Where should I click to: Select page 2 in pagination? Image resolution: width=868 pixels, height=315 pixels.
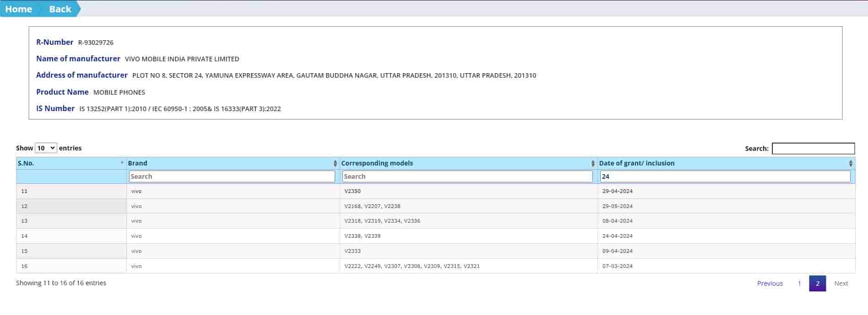[x=817, y=283]
